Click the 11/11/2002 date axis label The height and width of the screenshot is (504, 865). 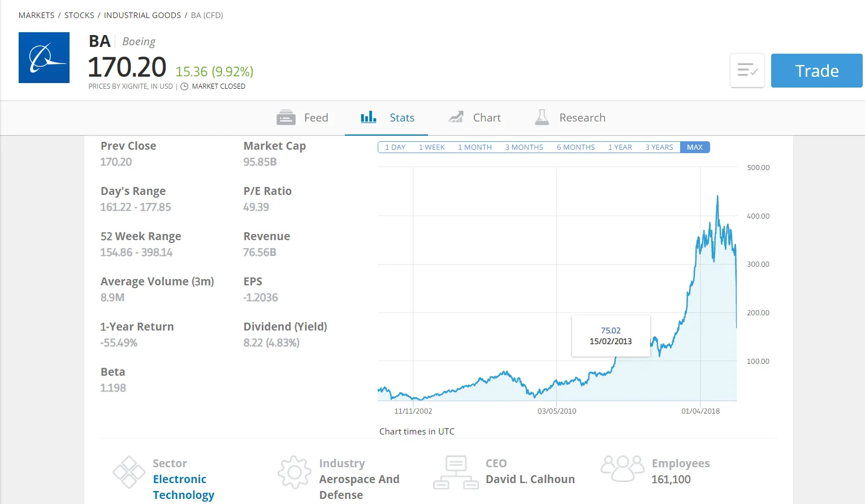tap(413, 411)
